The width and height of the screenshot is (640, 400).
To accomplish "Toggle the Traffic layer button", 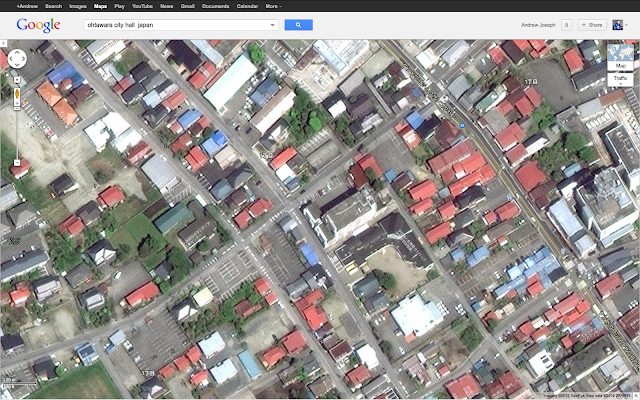I will 620,80.
